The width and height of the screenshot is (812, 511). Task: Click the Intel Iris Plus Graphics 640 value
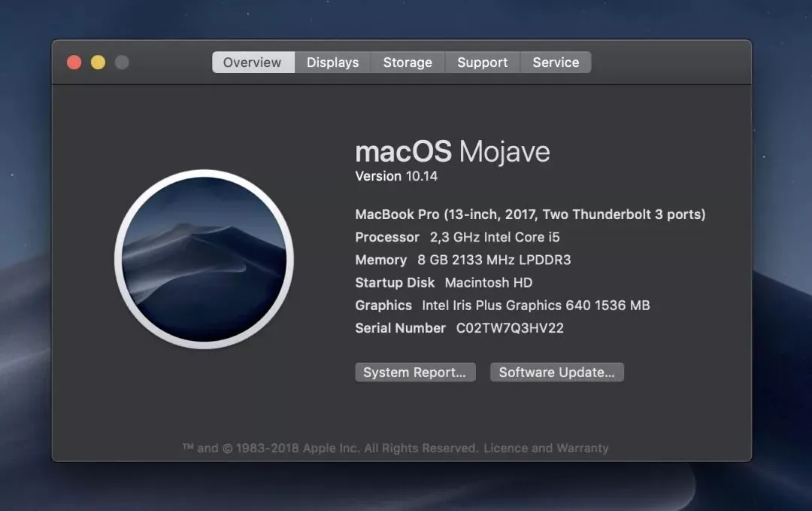coord(536,306)
